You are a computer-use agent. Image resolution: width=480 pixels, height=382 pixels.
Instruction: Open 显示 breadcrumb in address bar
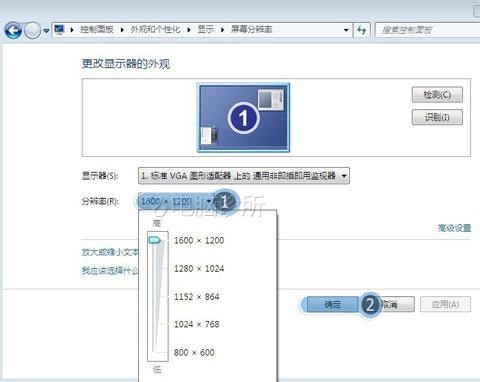tap(205, 30)
